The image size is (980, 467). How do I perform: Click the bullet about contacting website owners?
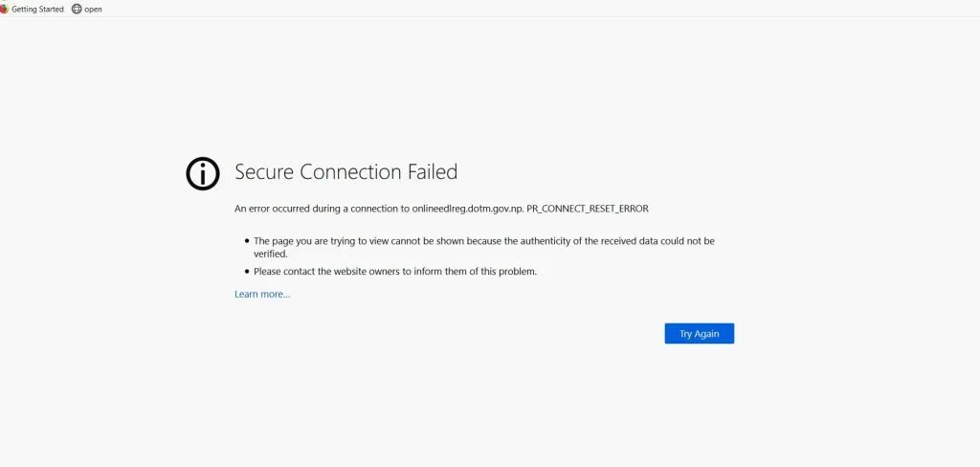tap(395, 272)
